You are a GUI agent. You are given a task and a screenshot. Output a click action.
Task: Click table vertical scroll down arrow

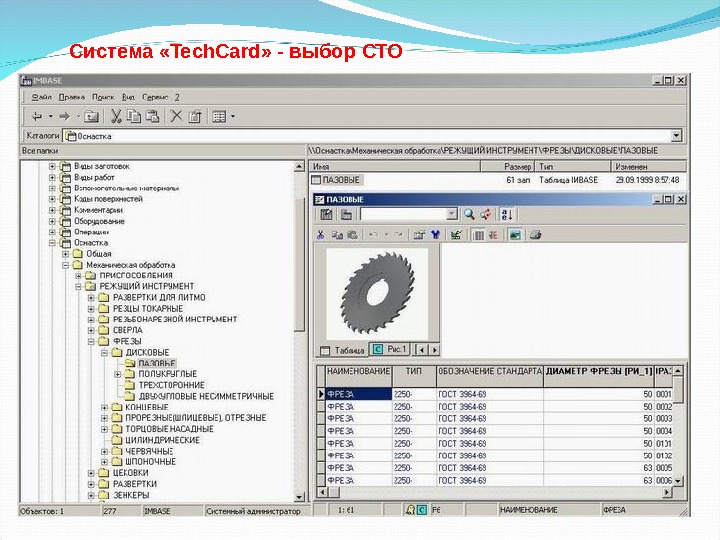[x=678, y=481]
